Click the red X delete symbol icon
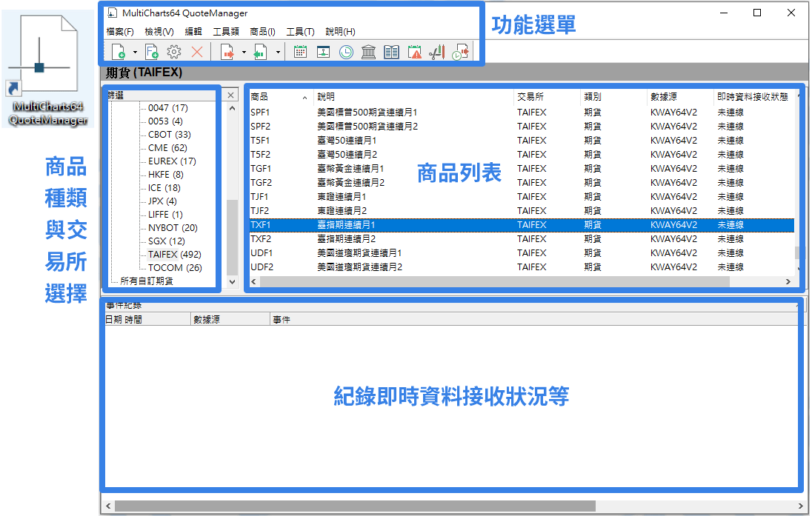Image resolution: width=812 pixels, height=516 pixels. click(x=197, y=52)
